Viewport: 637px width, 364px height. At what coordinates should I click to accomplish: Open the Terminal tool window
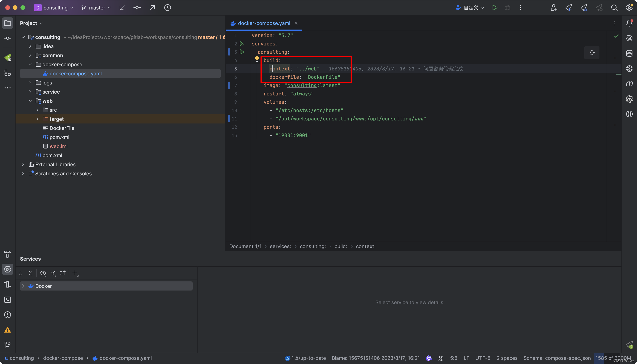8,299
